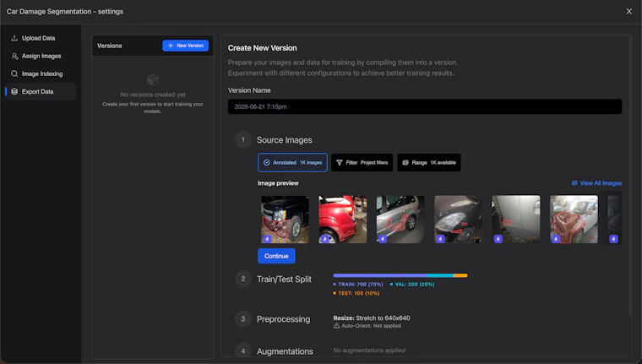
Task: Click the checkmark icon in Annotated button
Action: pyautogui.click(x=267, y=162)
